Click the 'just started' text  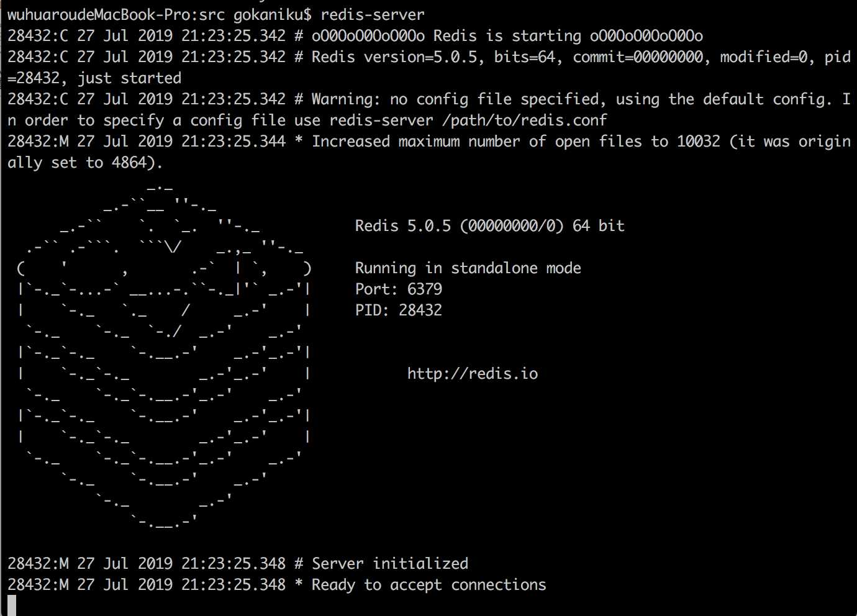tap(129, 78)
